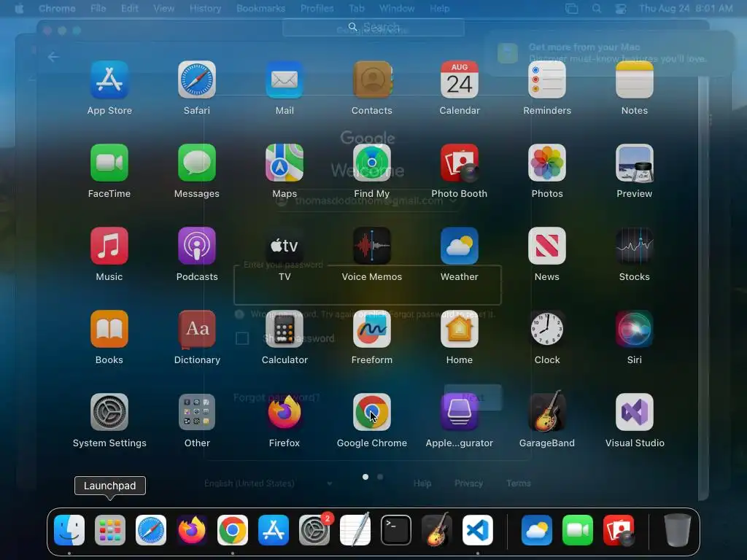747x560 pixels.
Task: Open the Calendar app
Action: (x=460, y=79)
